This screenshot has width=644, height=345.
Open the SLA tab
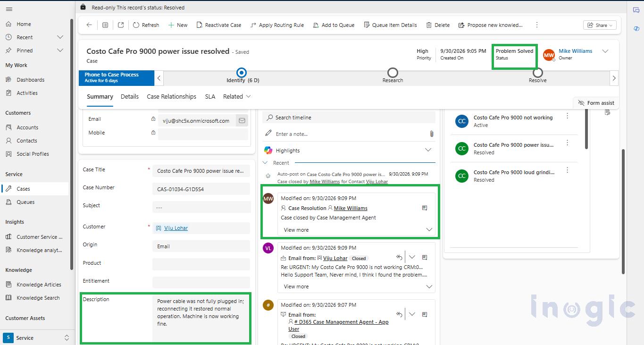(210, 96)
